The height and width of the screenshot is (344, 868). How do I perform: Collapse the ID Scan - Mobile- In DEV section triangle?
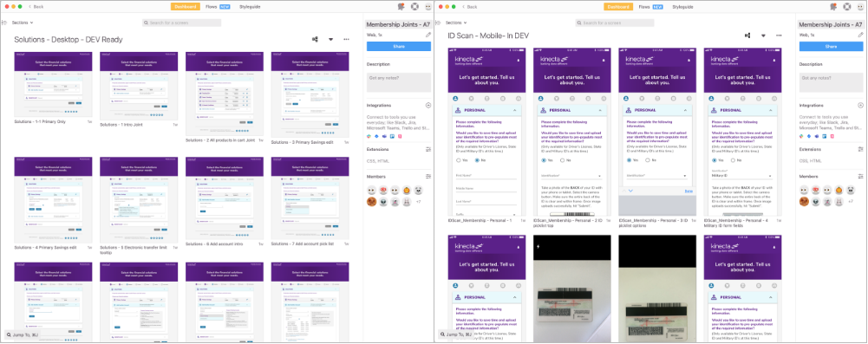763,36
